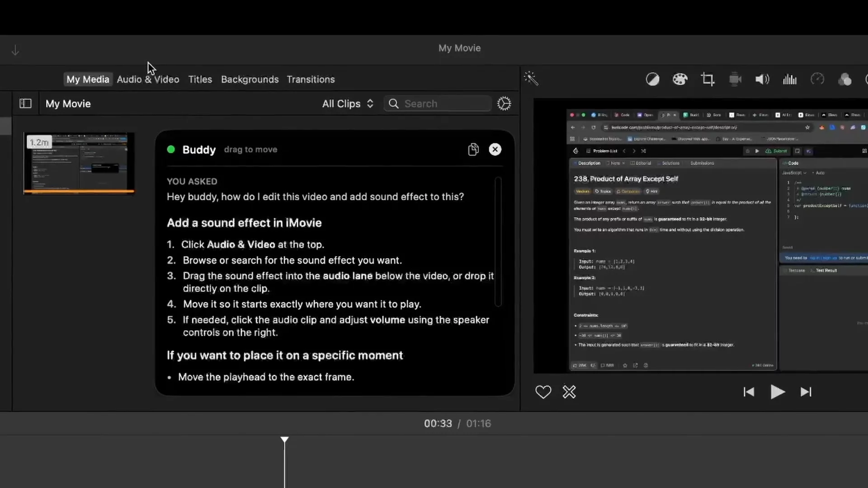This screenshot has height=488, width=868.
Task: Select the 1.2m clip thumbnail
Action: click(79, 163)
